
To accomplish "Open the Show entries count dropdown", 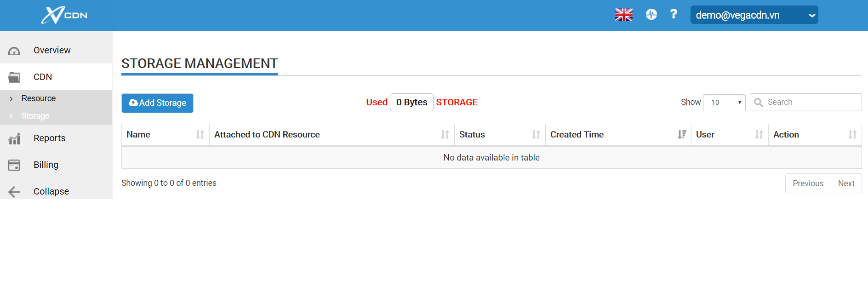I will click(x=724, y=103).
